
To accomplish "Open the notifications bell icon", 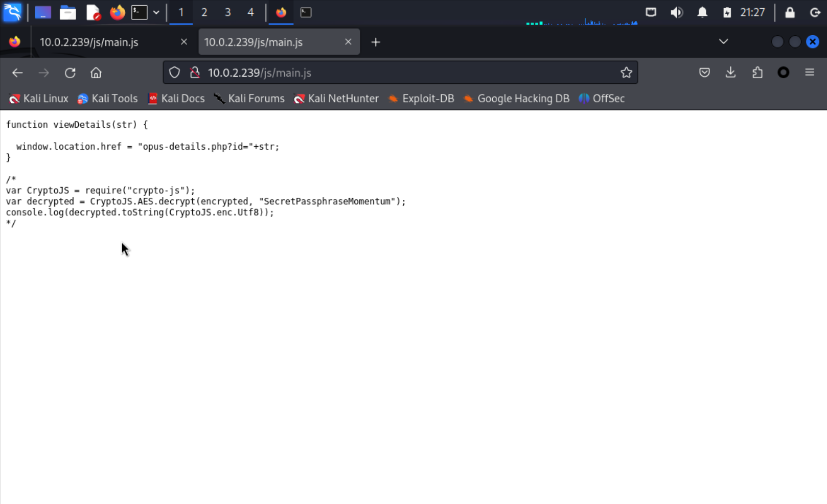I will 702,12.
